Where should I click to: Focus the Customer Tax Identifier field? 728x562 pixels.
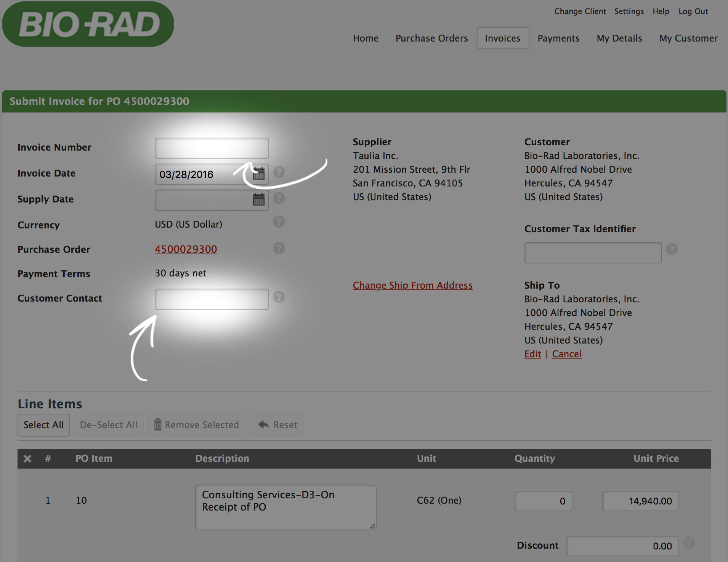(593, 253)
